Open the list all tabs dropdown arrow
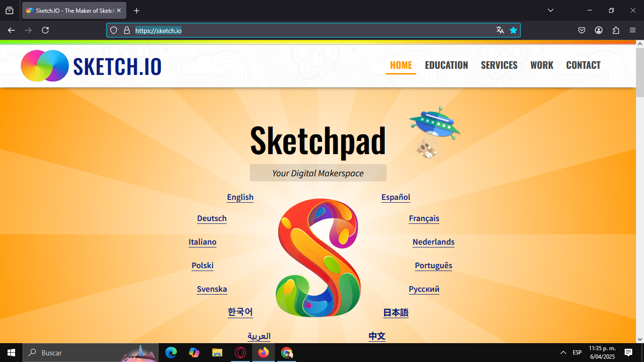644x362 pixels. pyautogui.click(x=550, y=10)
